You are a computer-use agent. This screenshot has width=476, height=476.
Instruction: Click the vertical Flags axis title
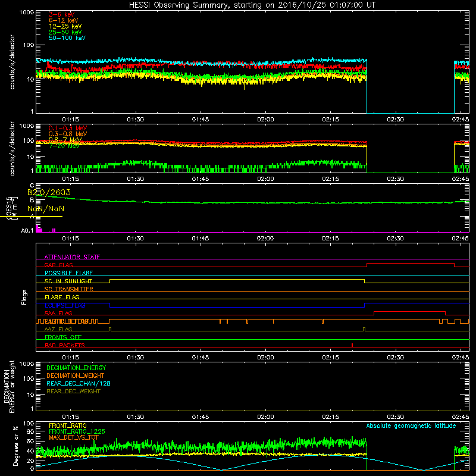[24, 297]
